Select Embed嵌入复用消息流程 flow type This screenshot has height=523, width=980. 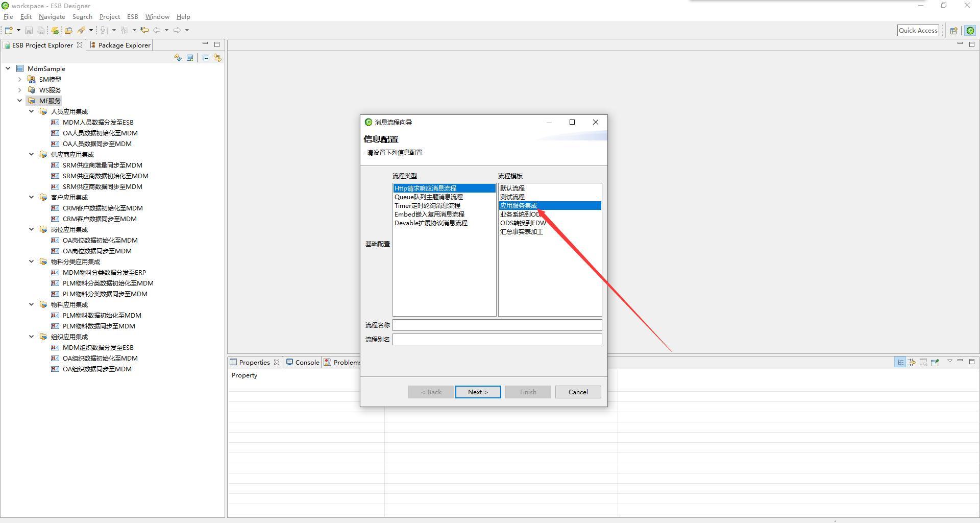[x=429, y=214]
